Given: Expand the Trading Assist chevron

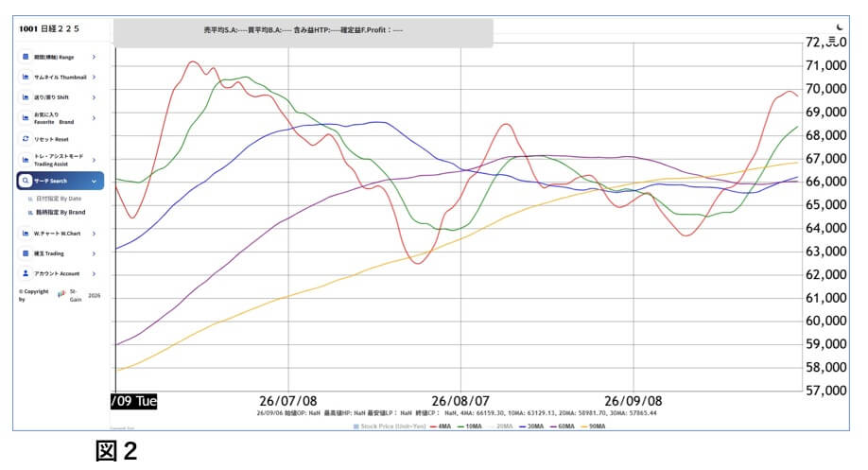Looking at the screenshot, I should pos(95,160).
